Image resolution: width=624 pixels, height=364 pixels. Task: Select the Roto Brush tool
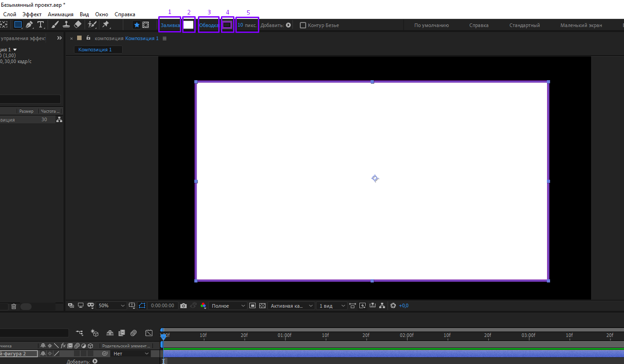pos(92,25)
